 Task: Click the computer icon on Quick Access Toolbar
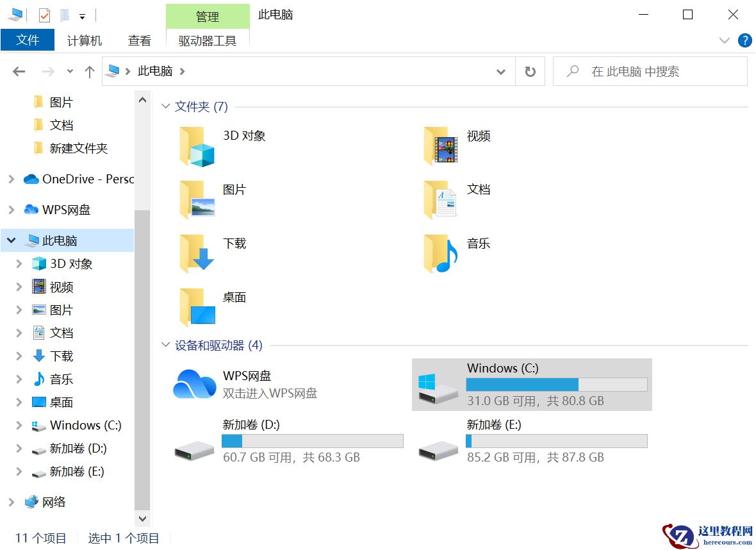pos(13,14)
